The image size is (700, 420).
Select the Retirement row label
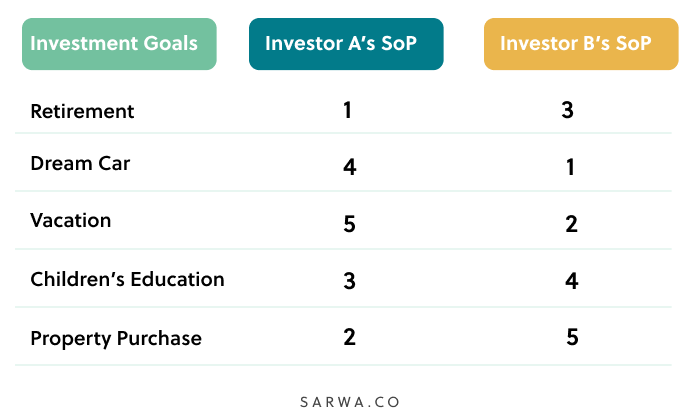[x=82, y=110]
